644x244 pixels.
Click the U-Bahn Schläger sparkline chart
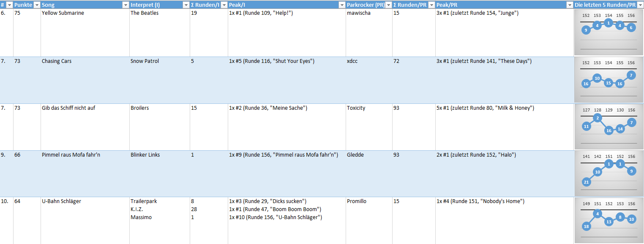[x=608, y=220]
